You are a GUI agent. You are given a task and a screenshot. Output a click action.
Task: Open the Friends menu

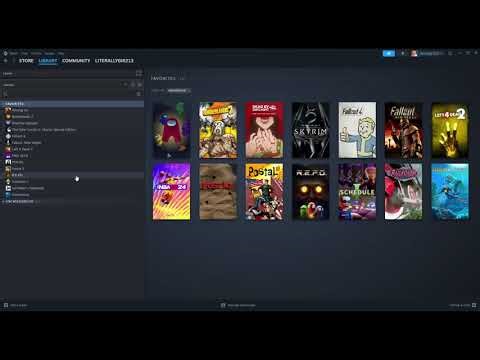(x=36, y=53)
